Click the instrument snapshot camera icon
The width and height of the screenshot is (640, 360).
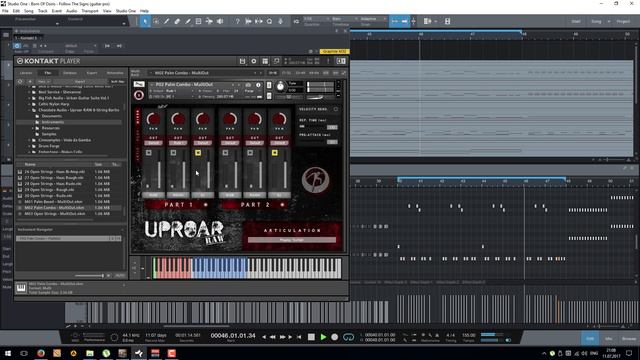(x=248, y=84)
